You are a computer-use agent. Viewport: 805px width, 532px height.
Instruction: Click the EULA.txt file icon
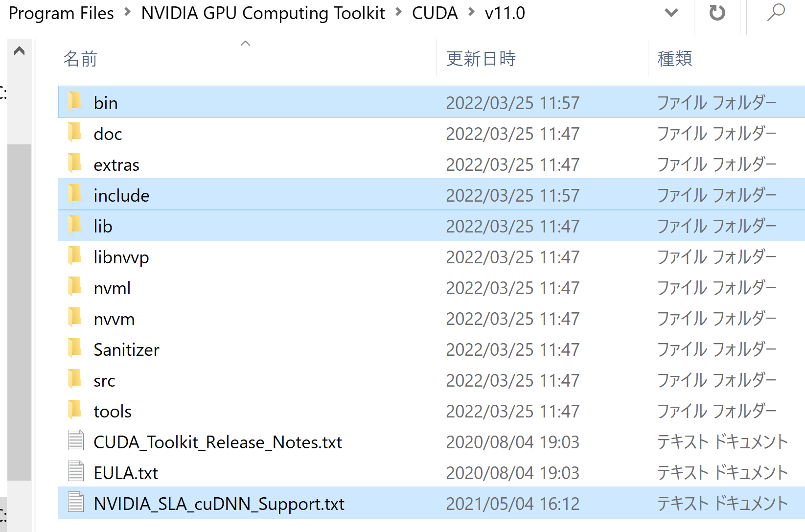[76, 471]
